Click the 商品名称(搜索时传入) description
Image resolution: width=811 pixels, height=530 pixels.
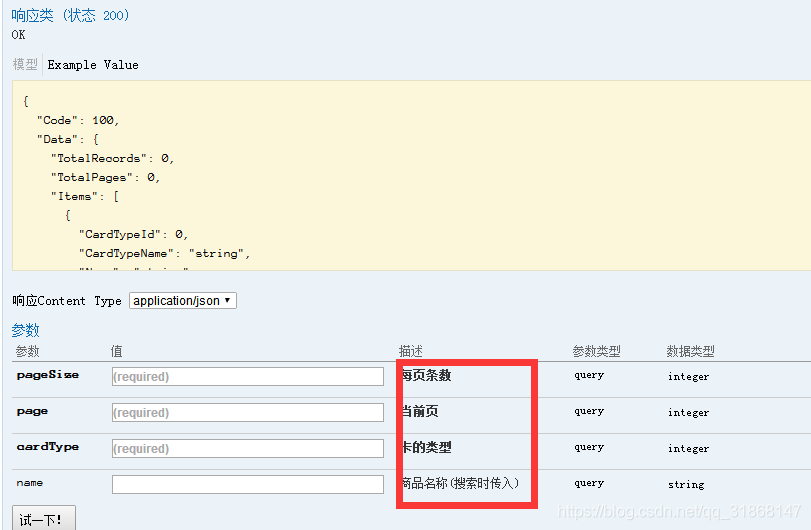coord(460,483)
